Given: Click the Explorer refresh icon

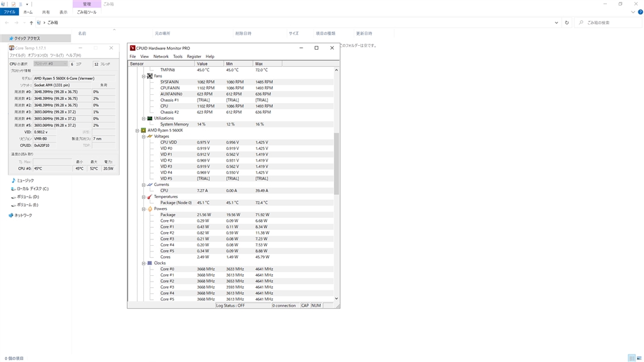Looking at the screenshot, I should click(x=567, y=23).
